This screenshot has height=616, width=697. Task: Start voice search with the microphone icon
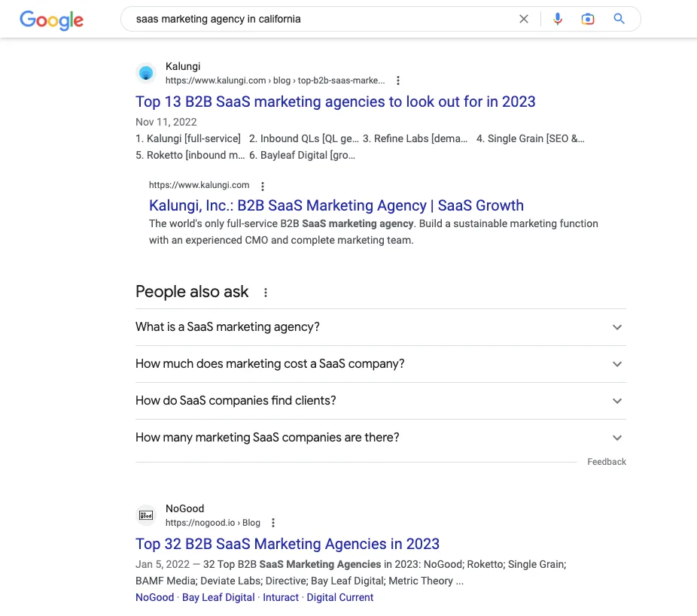coord(558,19)
